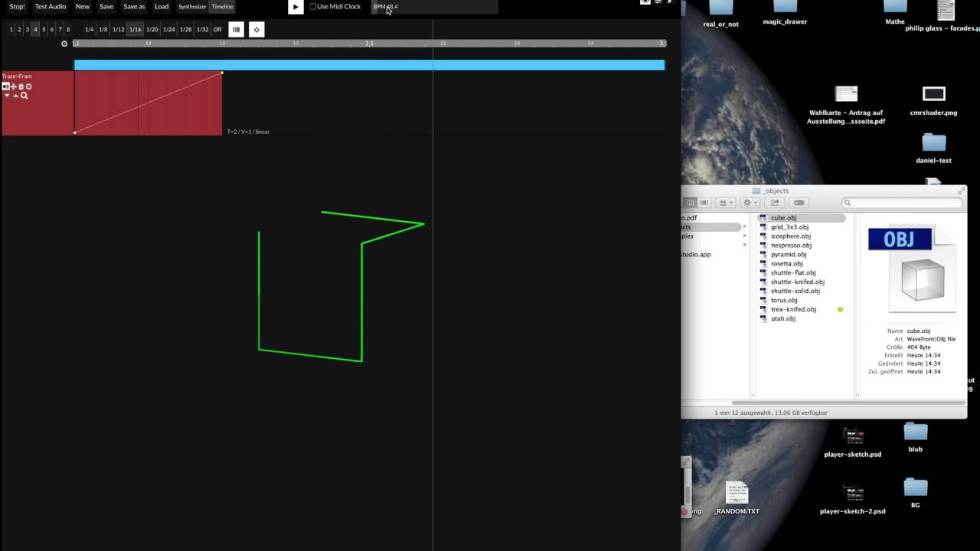980x551 pixels.
Task: Delete the Trace>From track with trash icon
Action: [x=21, y=86]
